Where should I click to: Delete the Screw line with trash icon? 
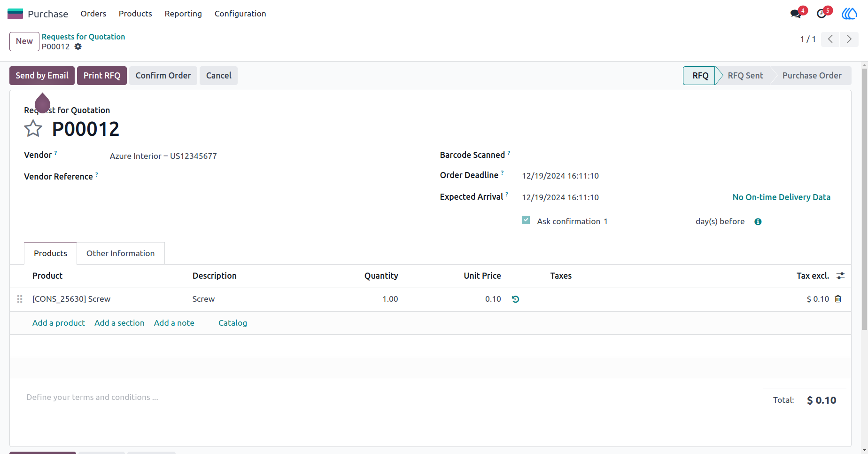coord(838,299)
